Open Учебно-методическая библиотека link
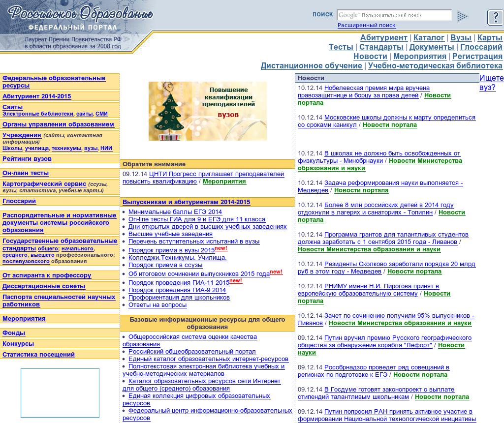 [435, 65]
